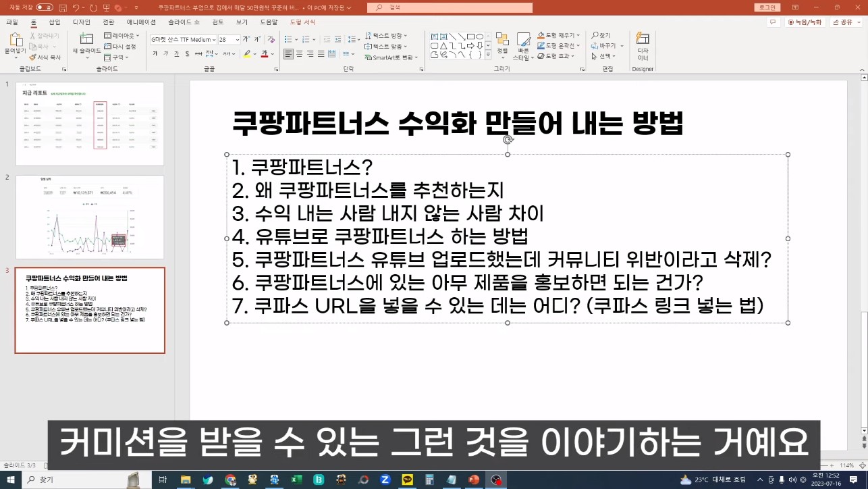Click the Replace (바꾸기) button
This screenshot has height=489, width=868.
pos(603,46)
